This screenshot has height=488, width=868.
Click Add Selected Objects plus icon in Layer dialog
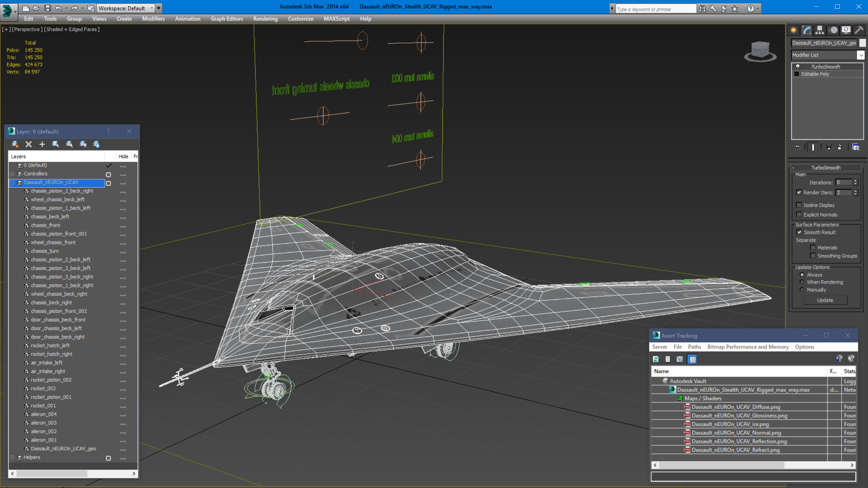(42, 144)
